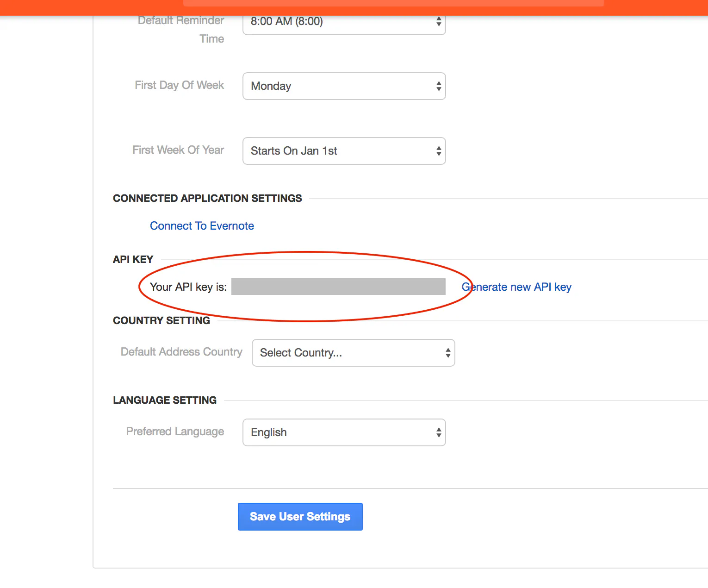
Task: Click the 'Your API key is:' label
Action: click(x=188, y=287)
